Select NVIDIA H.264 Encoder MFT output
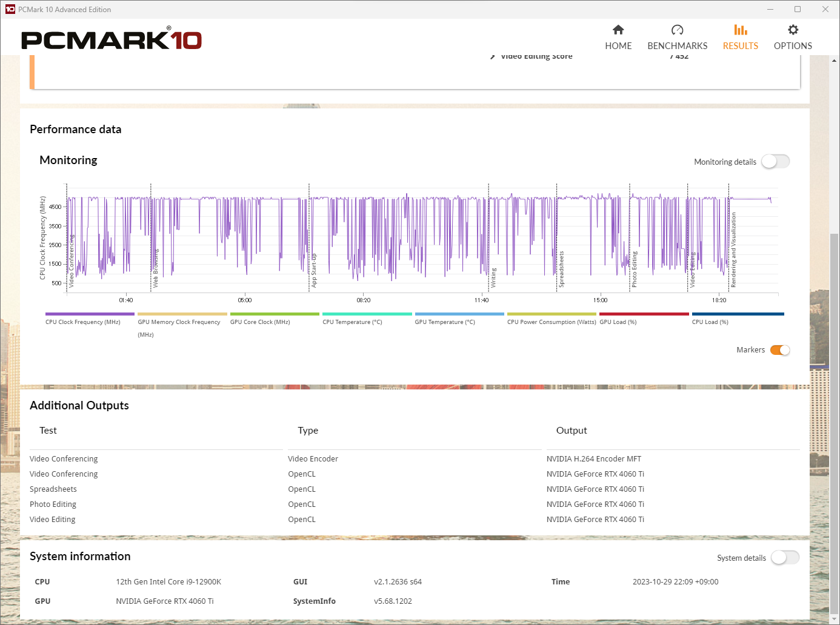 (x=594, y=459)
